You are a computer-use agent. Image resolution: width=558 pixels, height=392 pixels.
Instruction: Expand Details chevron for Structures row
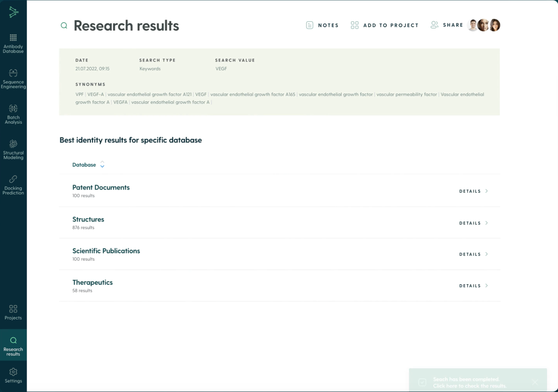[487, 223]
